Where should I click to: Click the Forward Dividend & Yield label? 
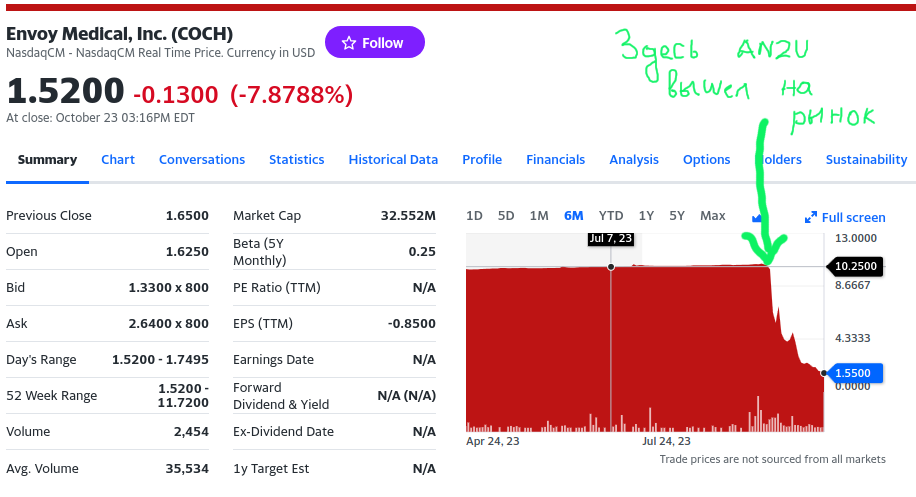pyautogui.click(x=281, y=396)
